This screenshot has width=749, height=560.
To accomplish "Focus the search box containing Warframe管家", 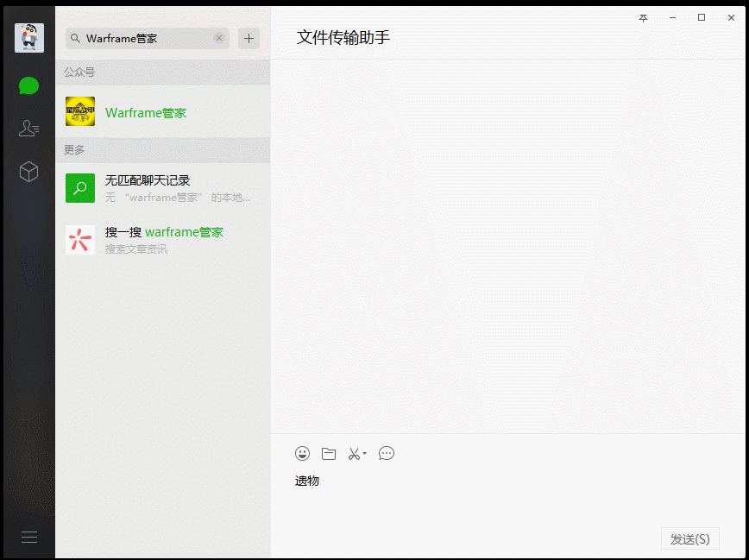I will [148, 38].
